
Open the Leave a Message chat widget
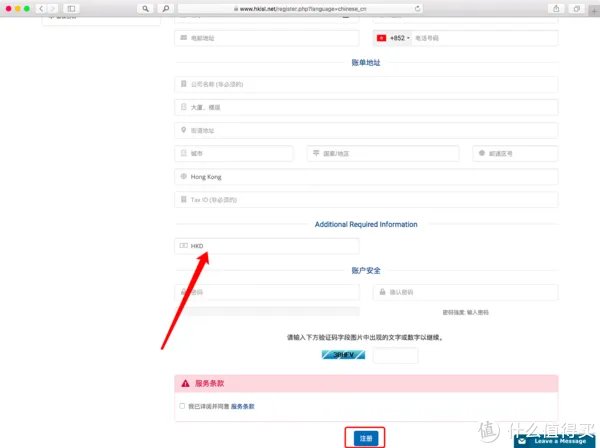[554, 441]
